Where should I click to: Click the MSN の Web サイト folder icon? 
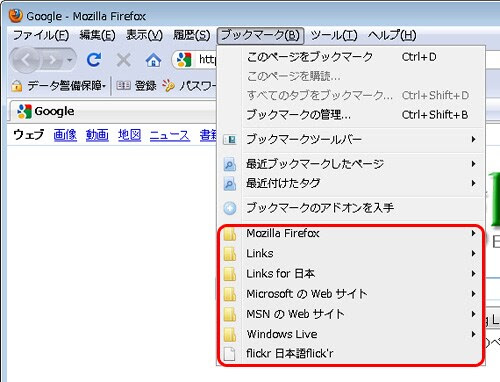[x=230, y=314]
